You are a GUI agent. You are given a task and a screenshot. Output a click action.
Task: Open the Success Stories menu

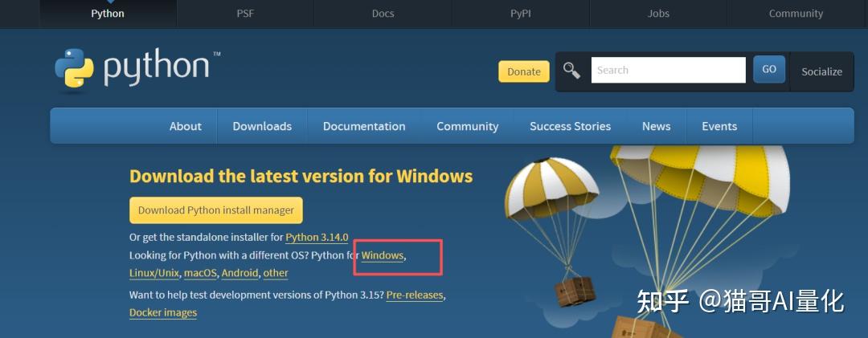coord(570,126)
